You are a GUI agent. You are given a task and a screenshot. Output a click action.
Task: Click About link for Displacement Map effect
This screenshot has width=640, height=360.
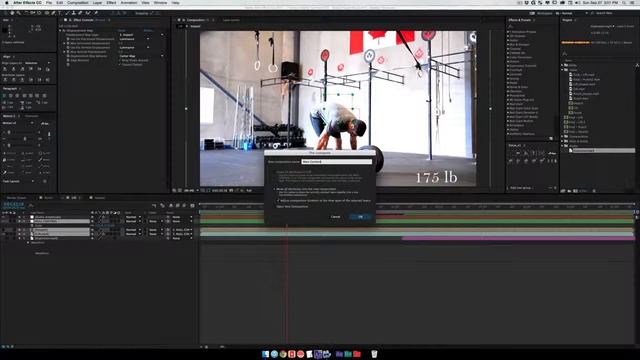pos(148,31)
